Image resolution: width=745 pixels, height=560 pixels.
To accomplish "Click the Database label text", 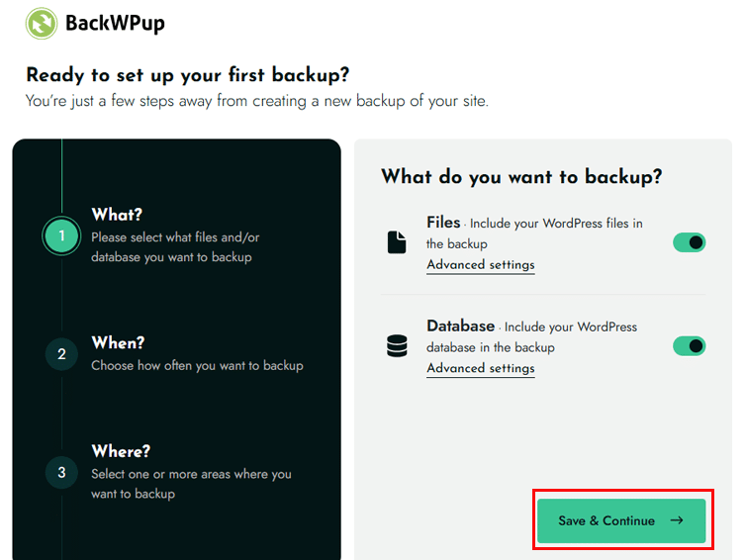I will [460, 326].
